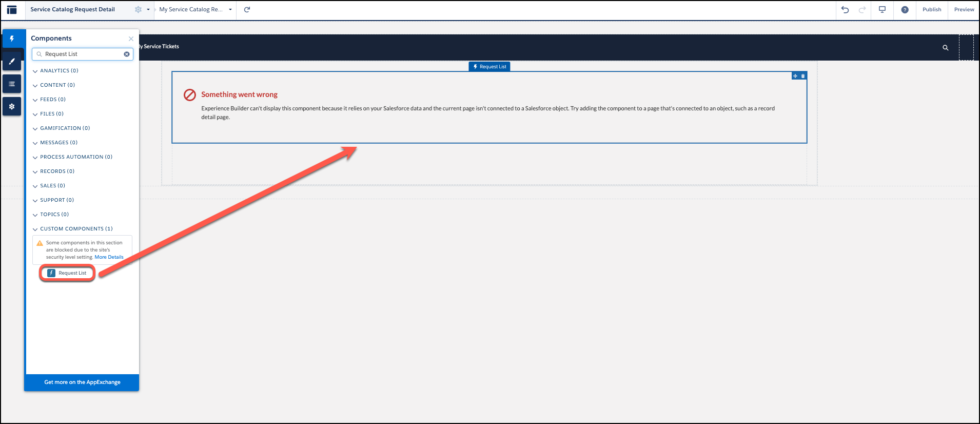The width and height of the screenshot is (980, 424).
Task: Expand the TOPICS (0) section
Action: (51, 215)
